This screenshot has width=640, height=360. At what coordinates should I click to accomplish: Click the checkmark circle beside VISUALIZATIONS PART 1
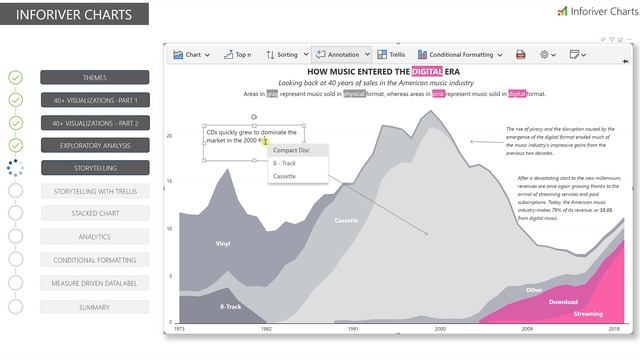[16, 100]
